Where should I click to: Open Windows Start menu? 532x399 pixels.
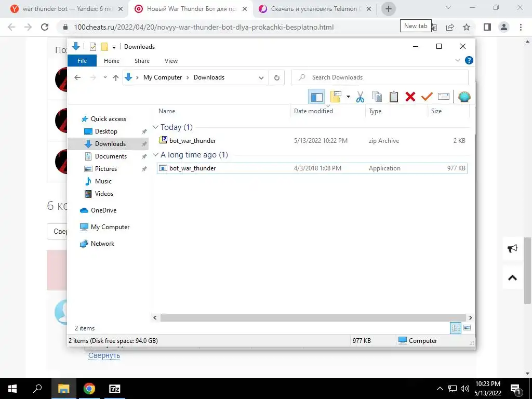coord(12,389)
